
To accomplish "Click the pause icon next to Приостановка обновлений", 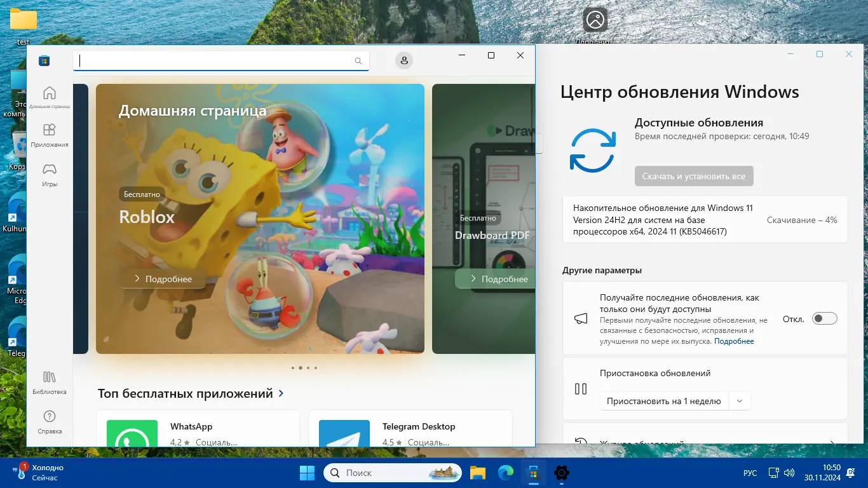I will tap(581, 389).
